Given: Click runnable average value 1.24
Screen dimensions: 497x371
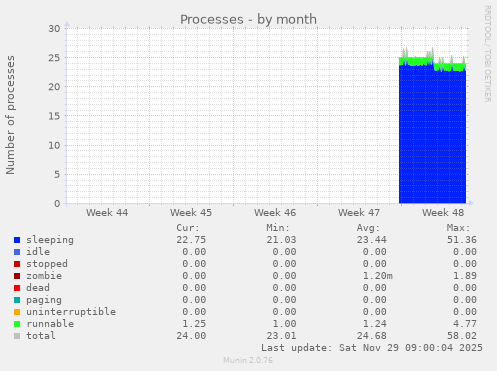Looking at the screenshot, I should click(x=375, y=324).
